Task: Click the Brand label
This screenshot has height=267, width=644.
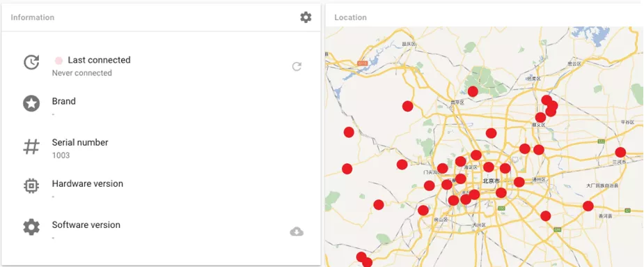Action: coord(63,101)
